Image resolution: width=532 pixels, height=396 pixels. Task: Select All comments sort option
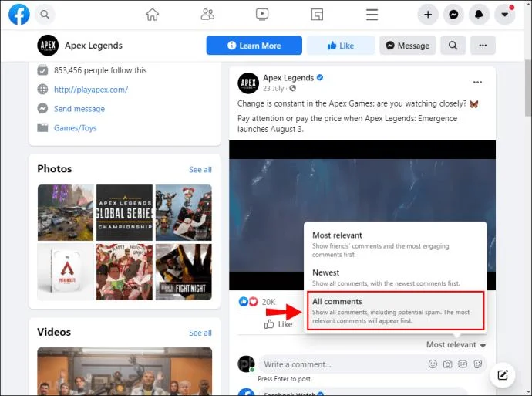coord(396,310)
